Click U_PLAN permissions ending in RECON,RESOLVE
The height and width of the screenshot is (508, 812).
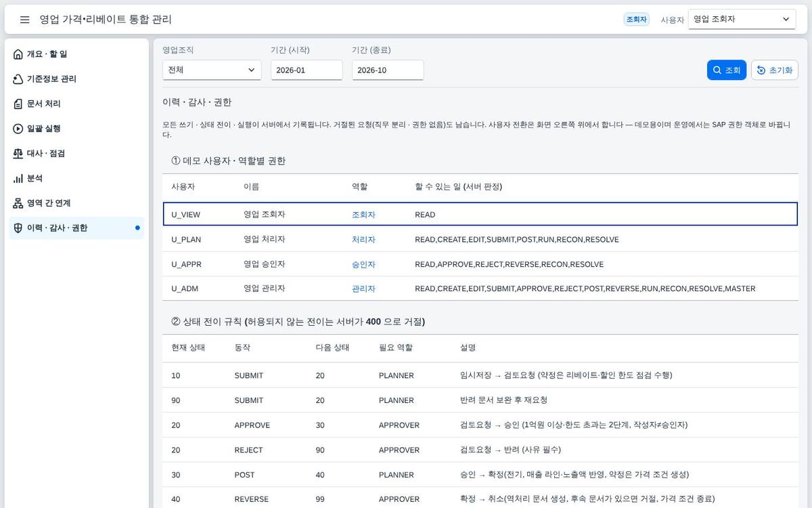(517, 240)
